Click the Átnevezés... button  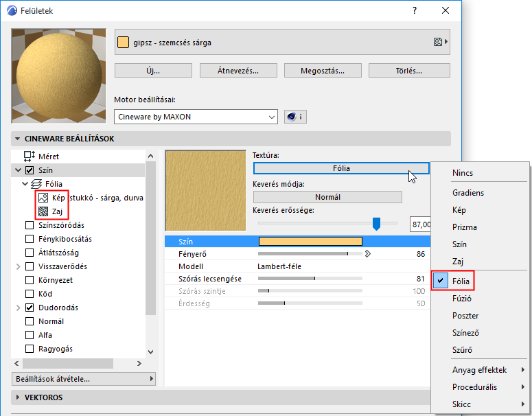tap(238, 71)
